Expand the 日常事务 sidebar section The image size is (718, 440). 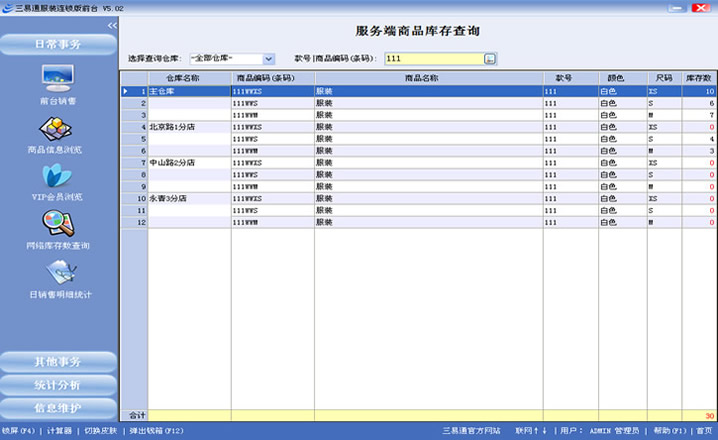[x=58, y=44]
